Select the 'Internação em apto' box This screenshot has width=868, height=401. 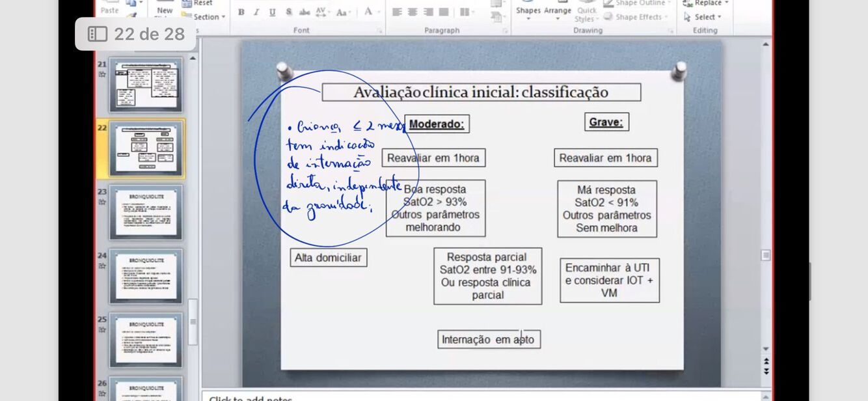(489, 339)
